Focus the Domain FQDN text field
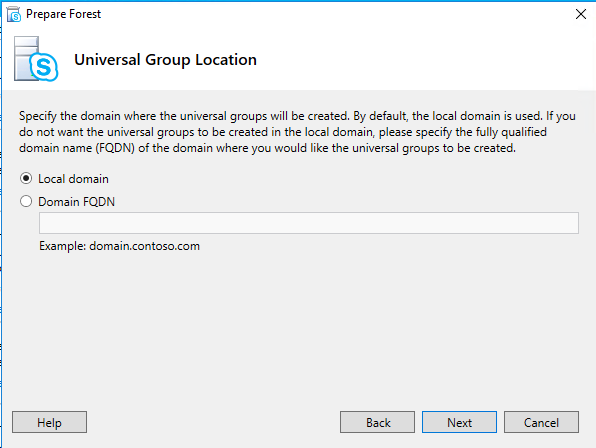 click(309, 223)
